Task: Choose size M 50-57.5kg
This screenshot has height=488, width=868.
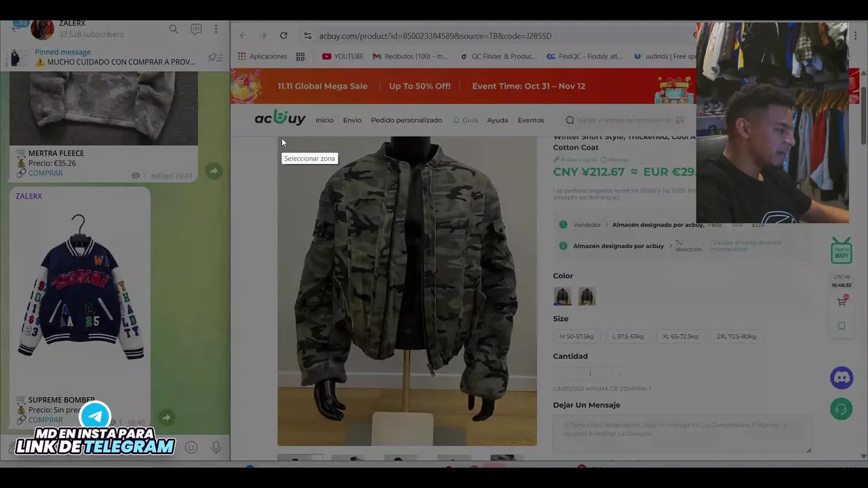Action: 576,336
